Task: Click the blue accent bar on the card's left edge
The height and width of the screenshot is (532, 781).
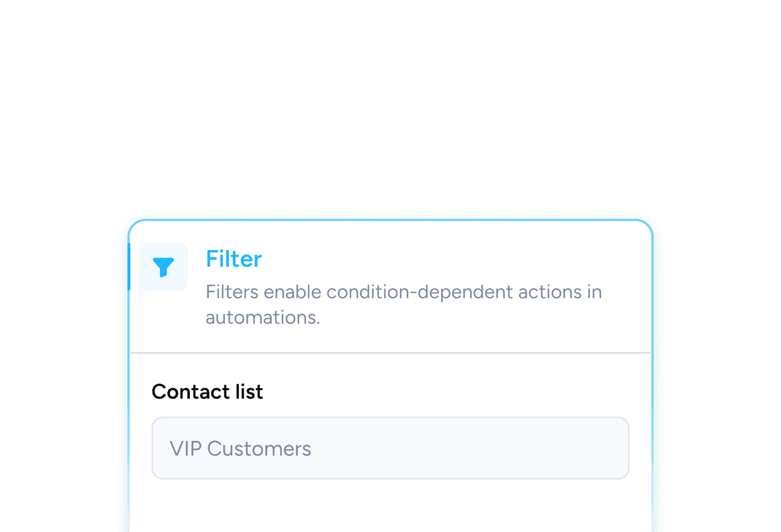Action: pos(129,267)
